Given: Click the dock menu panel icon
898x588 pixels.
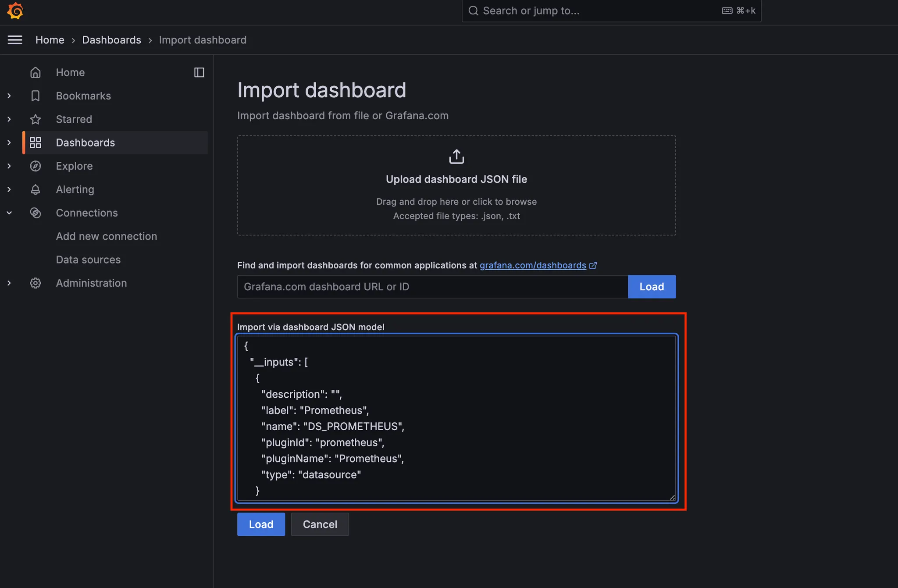Looking at the screenshot, I should coord(199,72).
